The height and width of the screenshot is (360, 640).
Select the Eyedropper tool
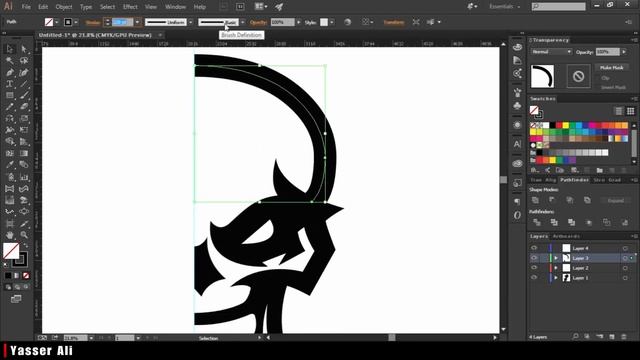tap(9, 165)
